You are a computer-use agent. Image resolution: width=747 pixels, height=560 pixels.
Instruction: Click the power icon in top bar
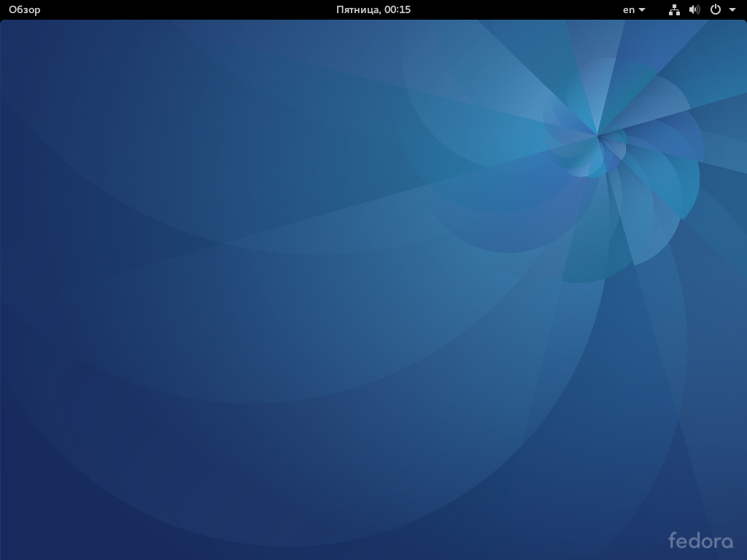click(x=715, y=9)
